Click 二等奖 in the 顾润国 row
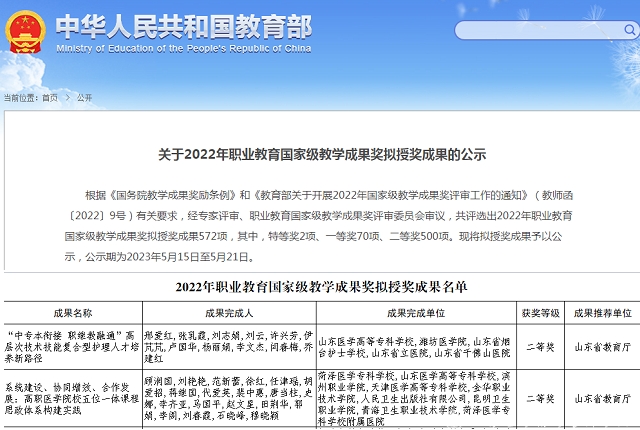Viewport: 640px width, 430px height. (540, 399)
